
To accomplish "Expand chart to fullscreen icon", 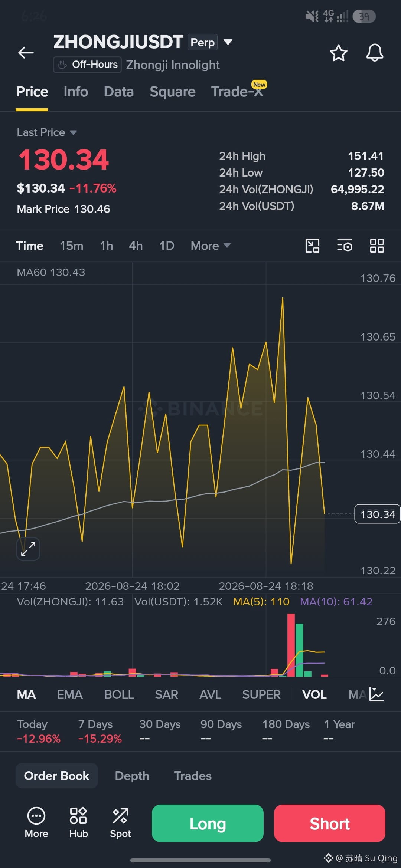I will [28, 549].
